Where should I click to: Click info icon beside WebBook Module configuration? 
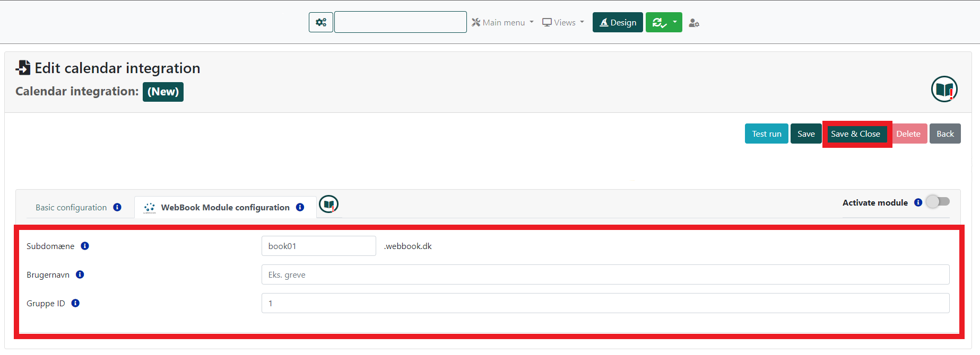pyautogui.click(x=300, y=207)
